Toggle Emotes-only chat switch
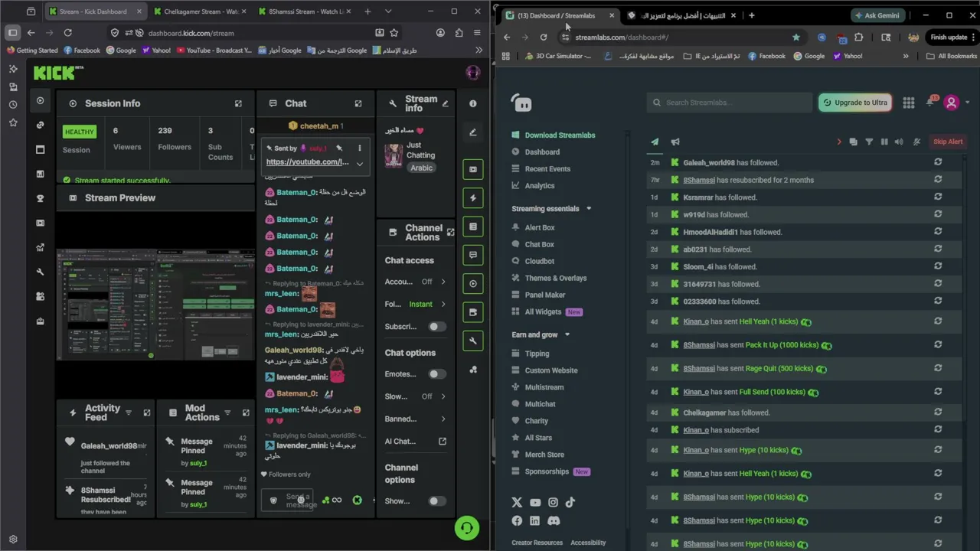The height and width of the screenshot is (551, 980). (x=436, y=374)
